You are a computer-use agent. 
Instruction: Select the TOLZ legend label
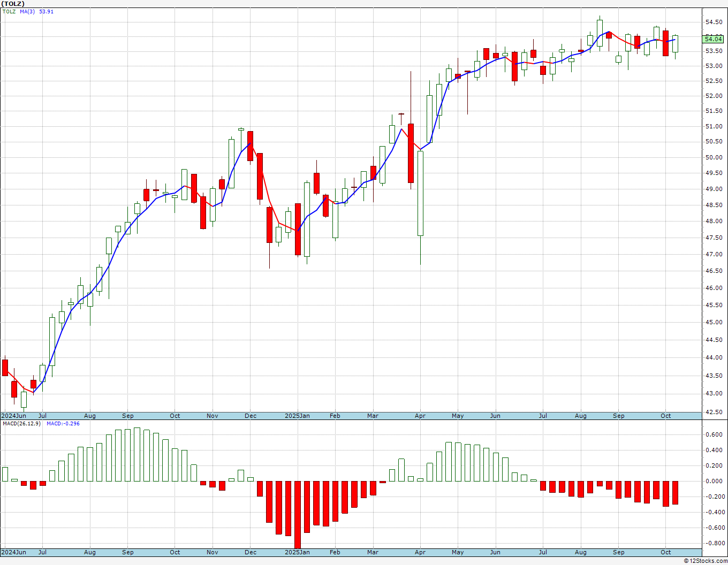pyautogui.click(x=9, y=11)
